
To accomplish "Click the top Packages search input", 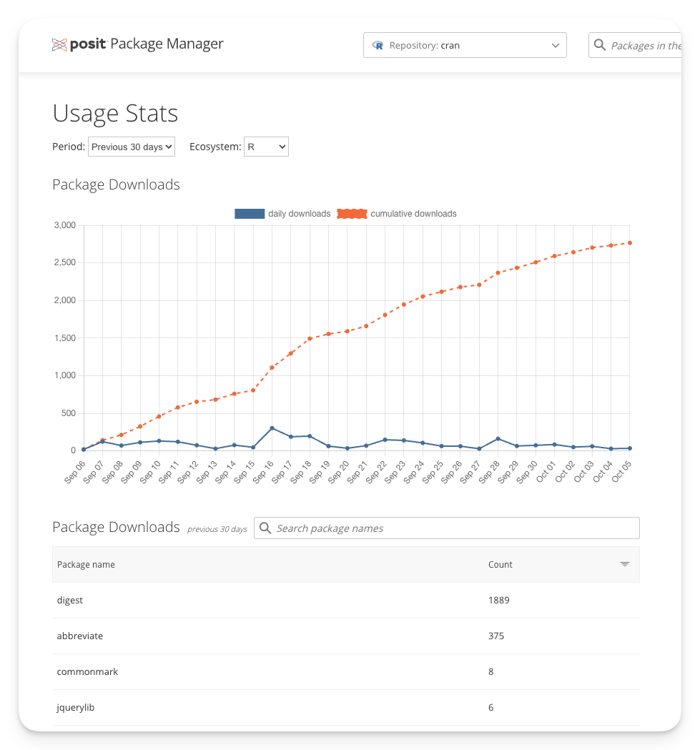I will pos(644,45).
